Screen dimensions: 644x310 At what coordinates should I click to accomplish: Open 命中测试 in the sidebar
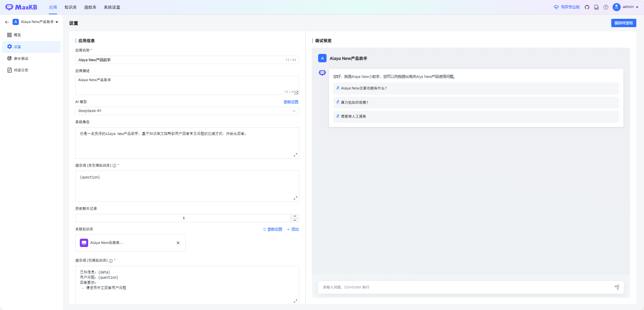[x=21, y=58]
